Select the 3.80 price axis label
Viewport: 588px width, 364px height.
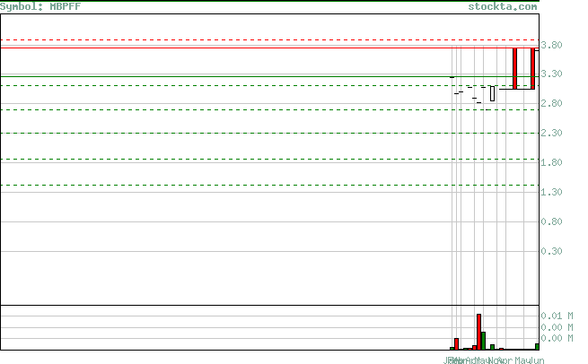(x=551, y=46)
